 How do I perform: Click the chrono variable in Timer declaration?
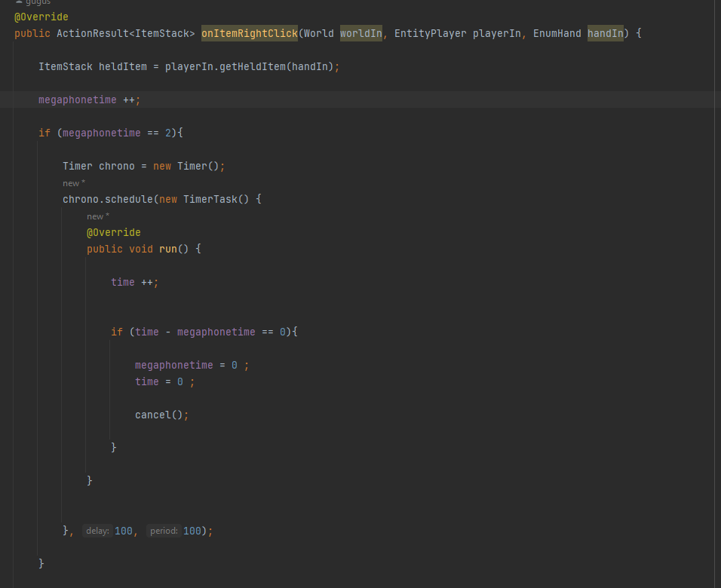[x=117, y=167]
